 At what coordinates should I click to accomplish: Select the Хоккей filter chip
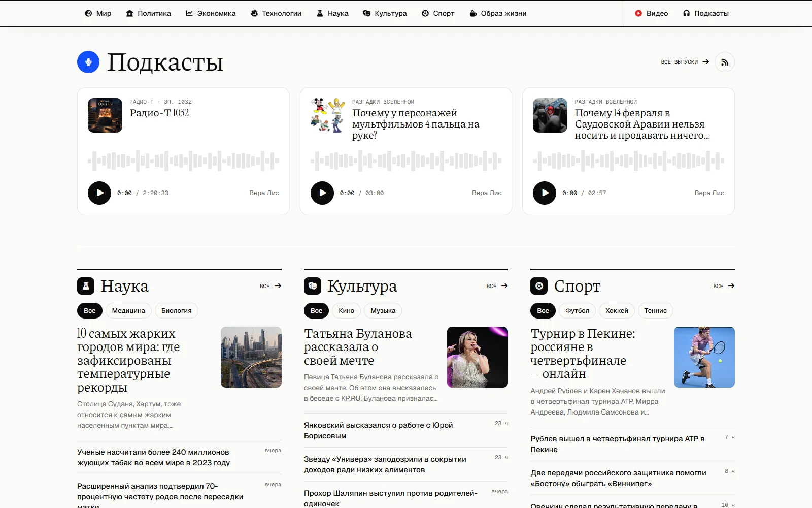tap(617, 311)
